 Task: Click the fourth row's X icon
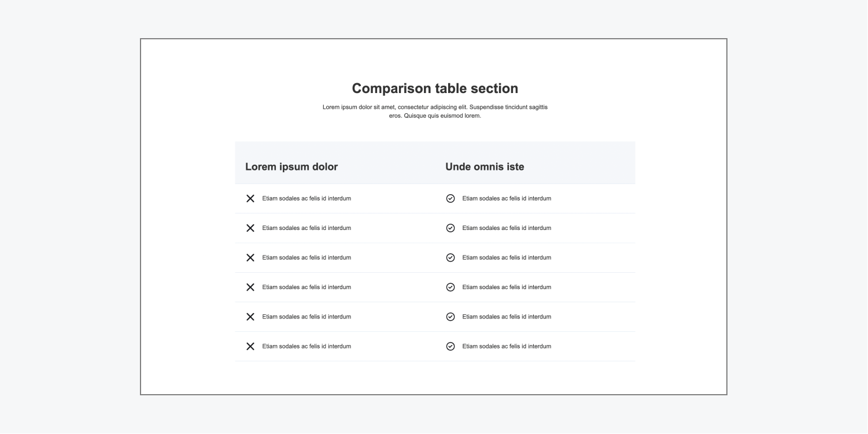pyautogui.click(x=250, y=287)
